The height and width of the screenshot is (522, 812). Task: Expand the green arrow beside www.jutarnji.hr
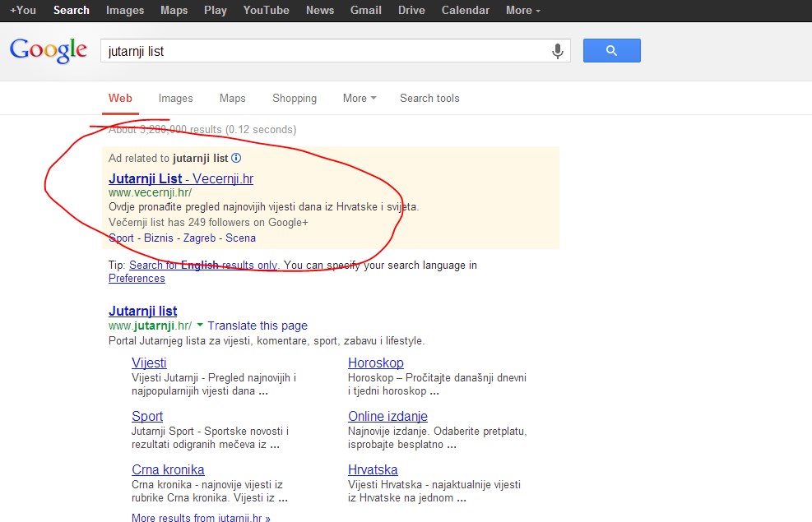[x=200, y=326]
